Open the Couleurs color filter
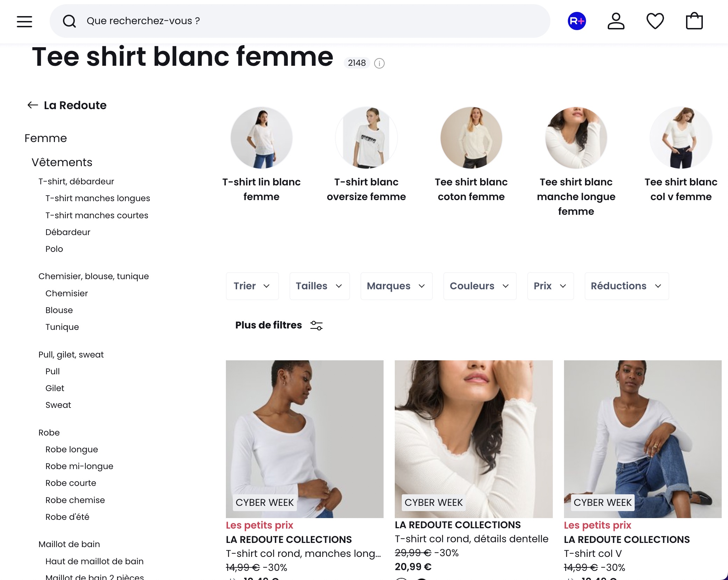Image resolution: width=728 pixels, height=580 pixels. [479, 286]
